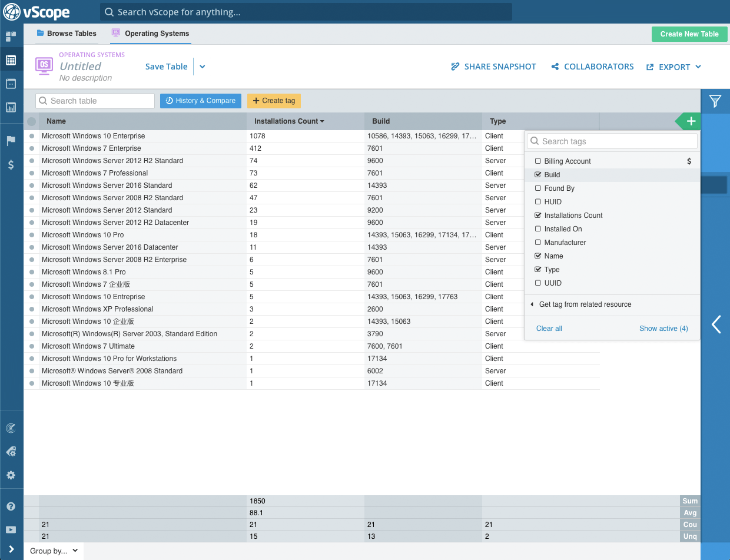
Task: Open the settings gear icon in sidebar
Action: [11, 475]
